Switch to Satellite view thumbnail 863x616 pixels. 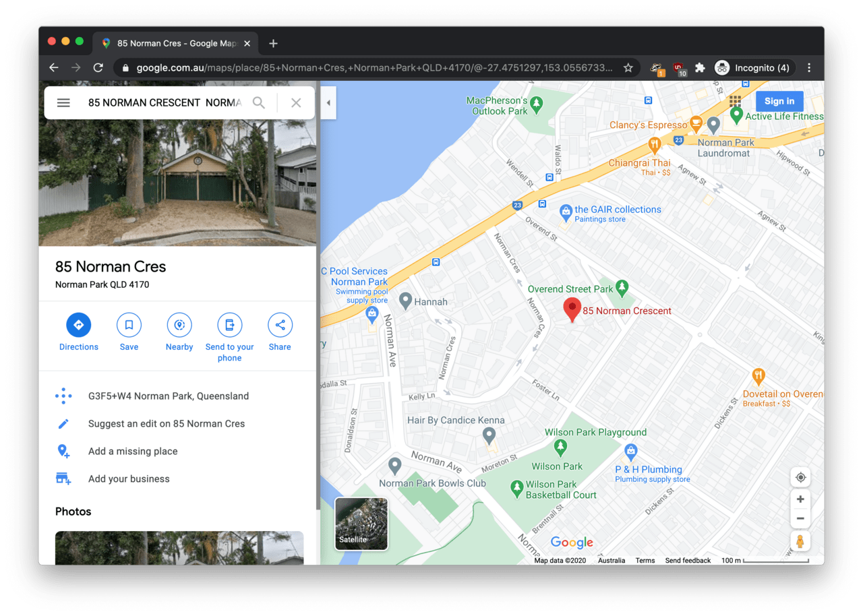click(361, 524)
